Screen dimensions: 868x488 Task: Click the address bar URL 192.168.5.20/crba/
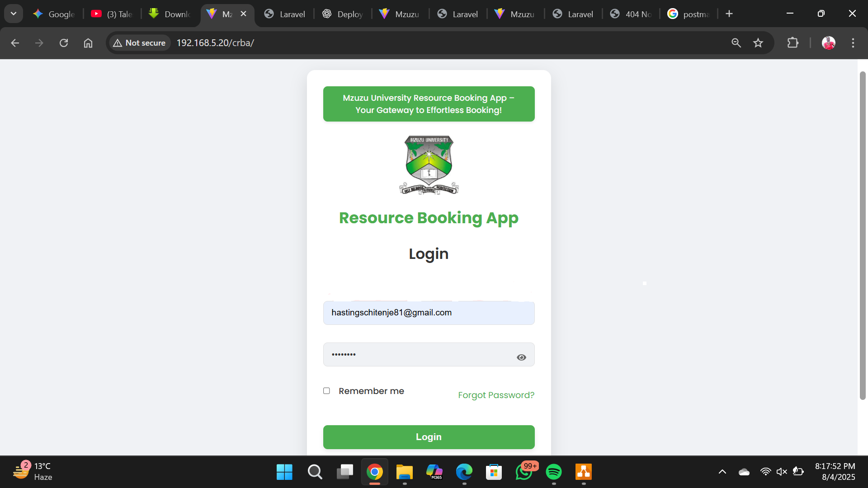point(215,43)
